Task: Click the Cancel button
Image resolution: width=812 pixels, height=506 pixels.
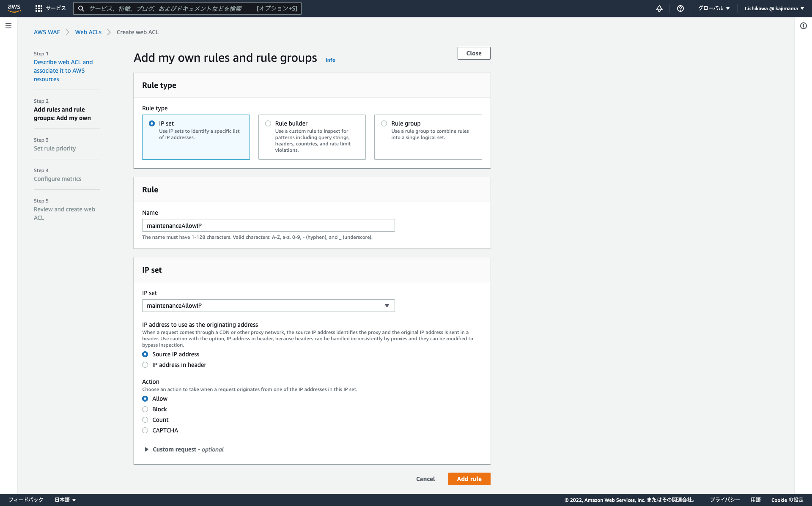Action: point(425,479)
